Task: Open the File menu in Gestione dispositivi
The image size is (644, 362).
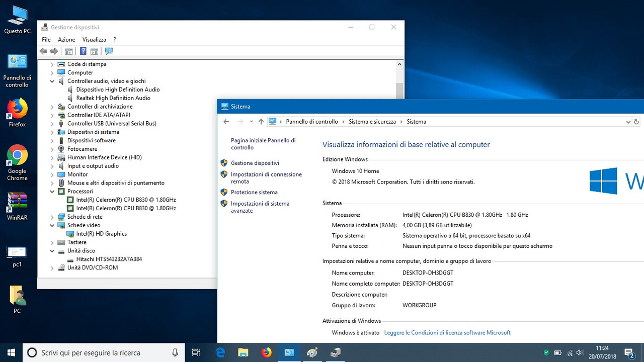Action: [x=46, y=40]
